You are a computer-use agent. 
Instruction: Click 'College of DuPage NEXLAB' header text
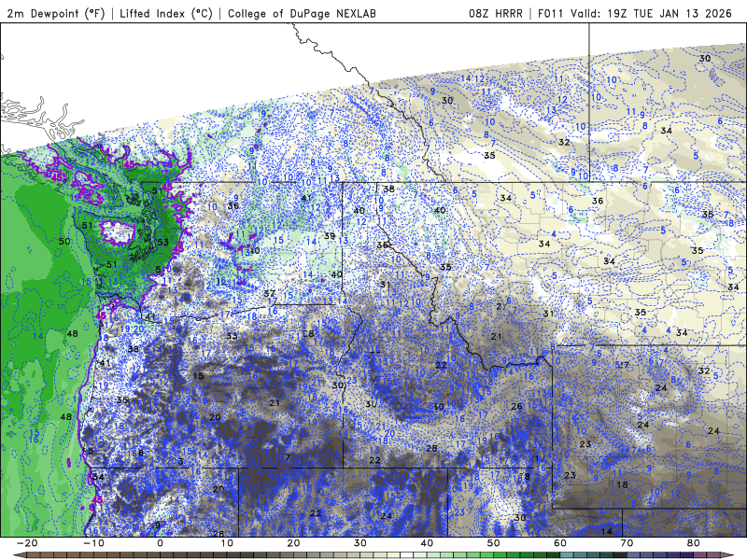[302, 13]
